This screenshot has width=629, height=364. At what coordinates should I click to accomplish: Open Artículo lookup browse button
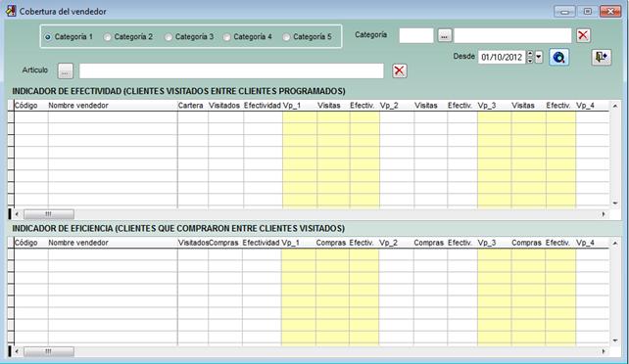pos(65,70)
